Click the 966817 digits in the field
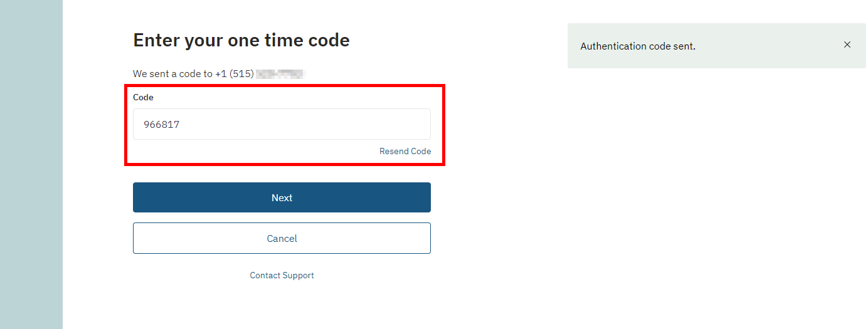The height and width of the screenshot is (329, 868). pos(162,125)
